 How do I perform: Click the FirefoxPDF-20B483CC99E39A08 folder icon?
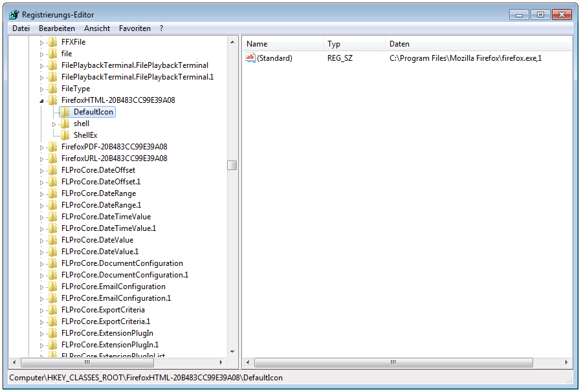pos(52,147)
